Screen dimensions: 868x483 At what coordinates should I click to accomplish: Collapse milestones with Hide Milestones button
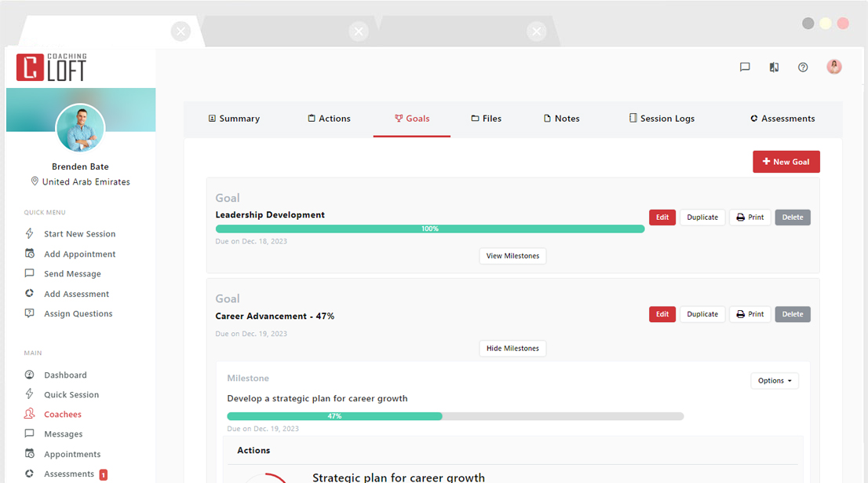point(512,349)
